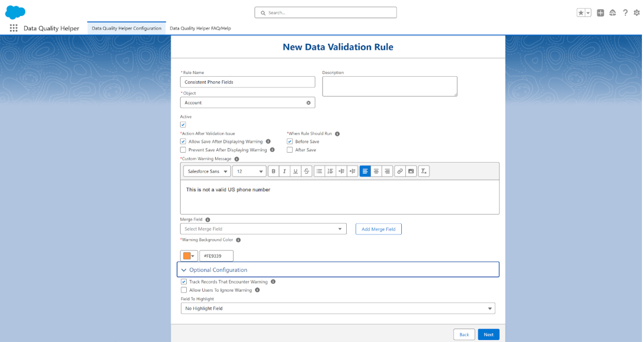Collapse the Optional Configuration section
644x342 pixels.
pos(184,270)
